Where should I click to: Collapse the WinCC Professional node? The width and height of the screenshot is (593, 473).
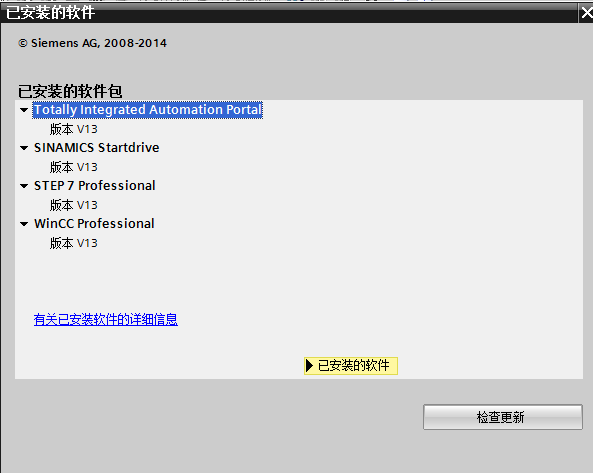point(24,224)
